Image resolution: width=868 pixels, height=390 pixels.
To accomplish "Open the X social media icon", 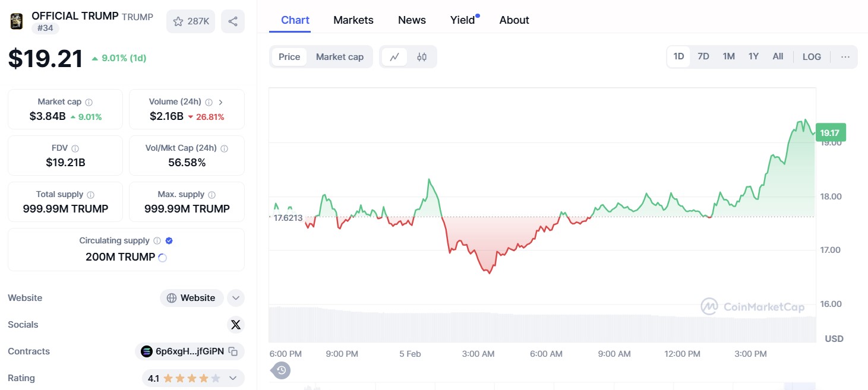I will [x=236, y=325].
